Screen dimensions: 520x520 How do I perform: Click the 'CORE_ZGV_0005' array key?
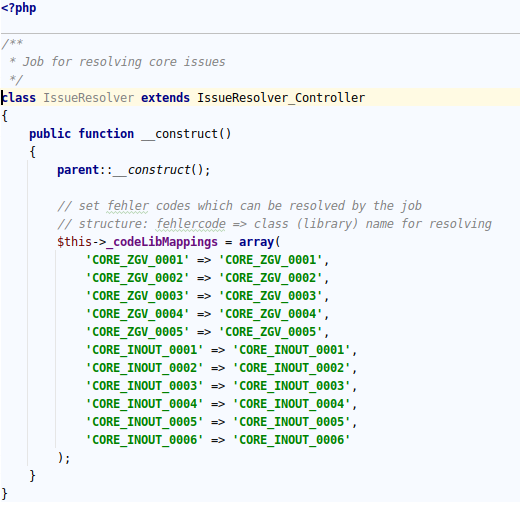point(138,332)
